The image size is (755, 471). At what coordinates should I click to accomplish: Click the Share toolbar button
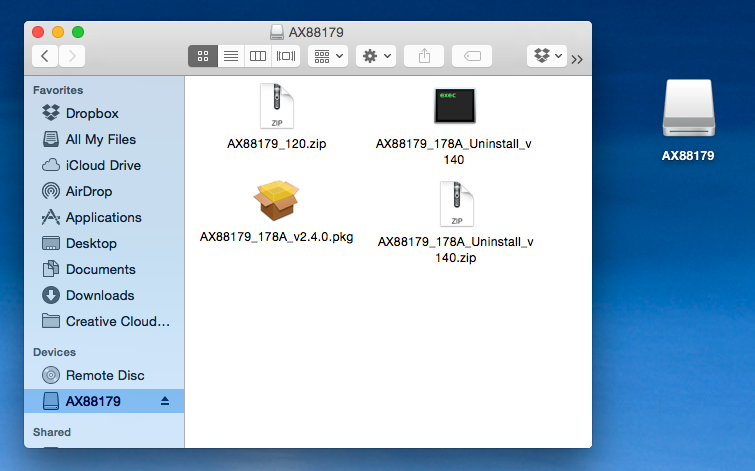[x=424, y=56]
